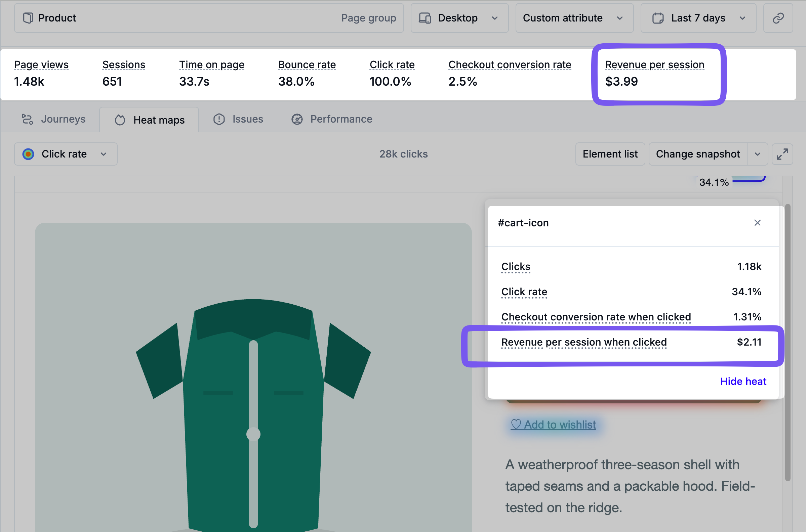Click the copy link icon button
Screen dimensions: 806x532
[778, 18]
